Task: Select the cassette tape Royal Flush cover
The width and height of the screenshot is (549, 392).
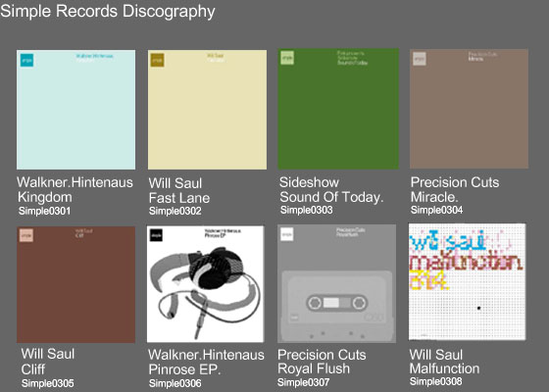Action: click(x=337, y=283)
